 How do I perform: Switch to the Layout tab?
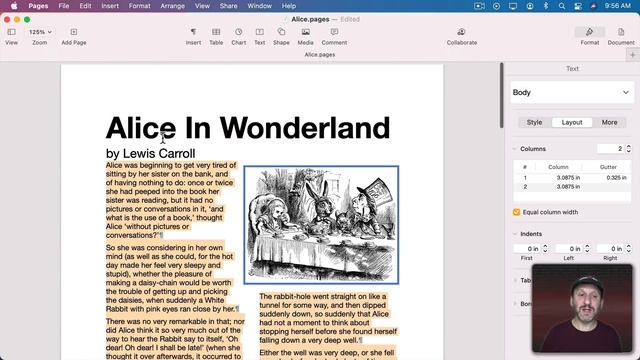tap(572, 122)
